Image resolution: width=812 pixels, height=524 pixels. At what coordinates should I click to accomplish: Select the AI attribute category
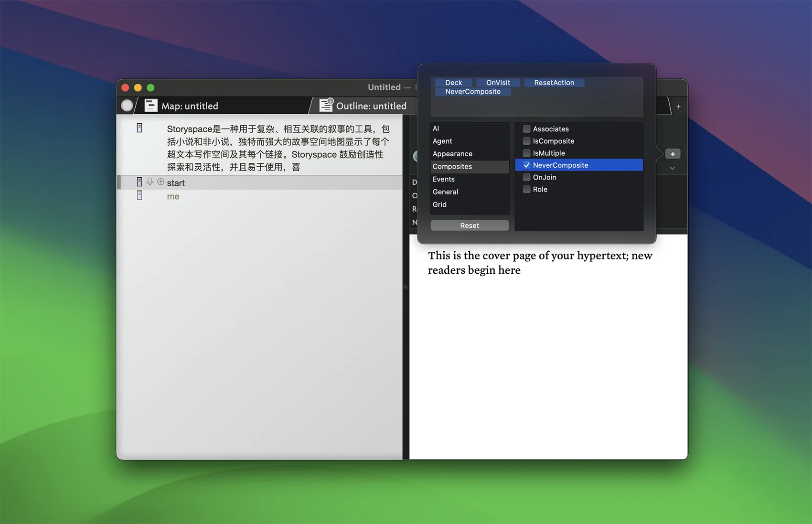click(470, 128)
